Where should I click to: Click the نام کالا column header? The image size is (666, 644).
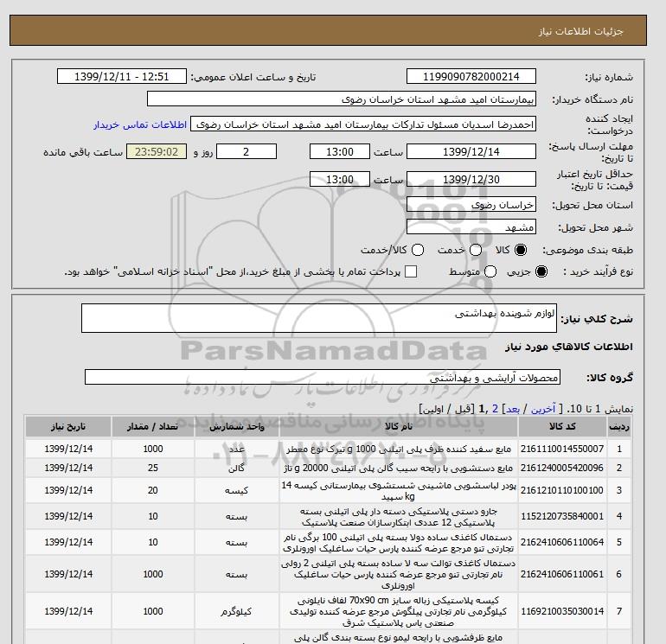[399, 427]
